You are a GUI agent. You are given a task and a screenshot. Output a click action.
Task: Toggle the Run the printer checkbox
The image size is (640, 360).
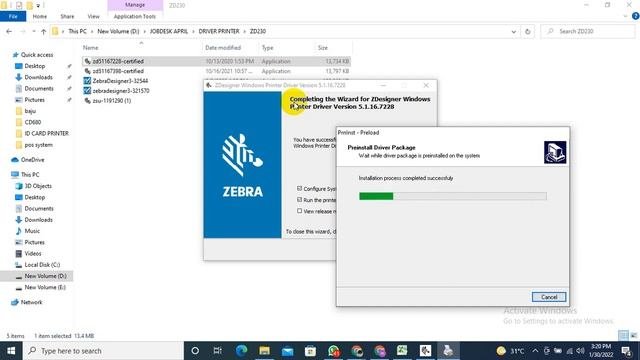point(300,200)
